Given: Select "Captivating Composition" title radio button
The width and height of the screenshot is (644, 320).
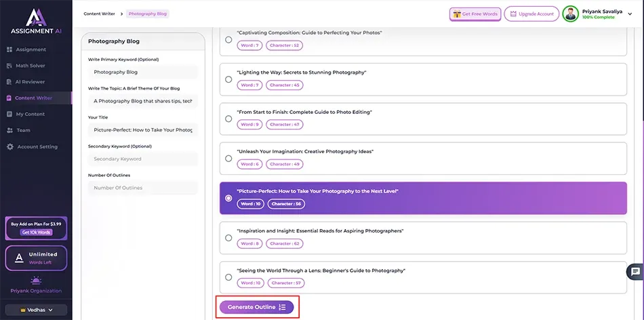Looking at the screenshot, I should pyautogui.click(x=228, y=39).
